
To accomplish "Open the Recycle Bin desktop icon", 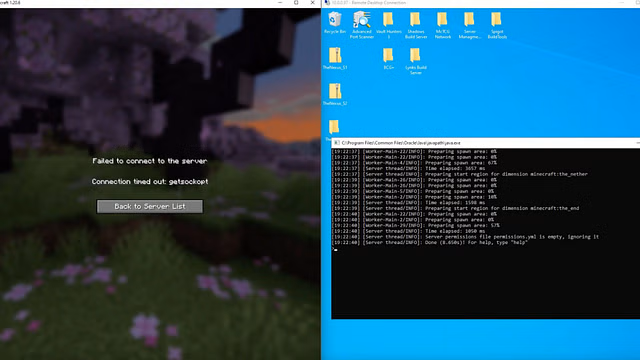I will (x=335, y=23).
